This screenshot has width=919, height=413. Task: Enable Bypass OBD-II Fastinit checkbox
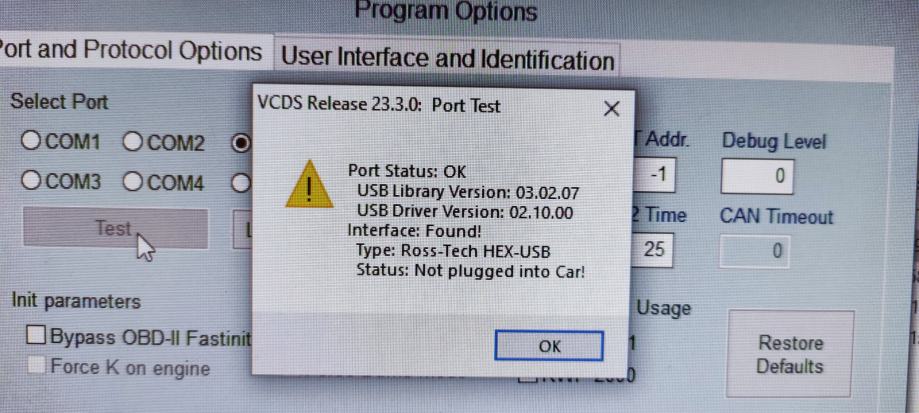(139, 337)
